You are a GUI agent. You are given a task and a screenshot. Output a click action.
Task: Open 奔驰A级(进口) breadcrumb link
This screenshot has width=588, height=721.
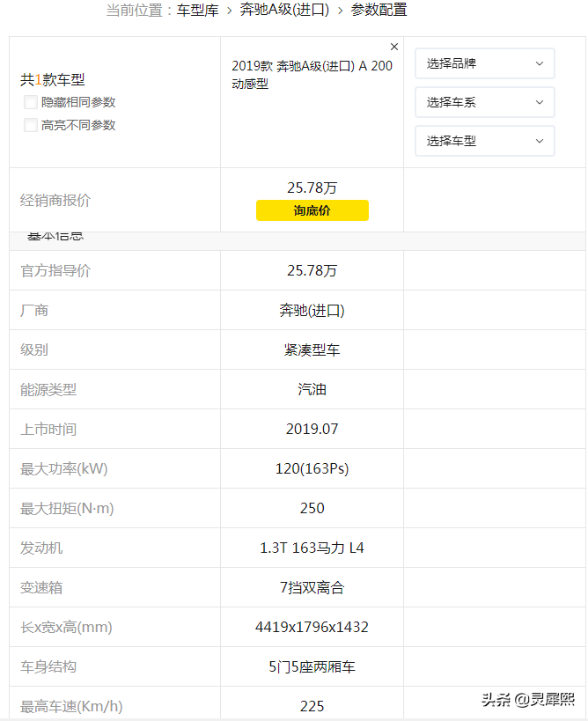coord(284,11)
